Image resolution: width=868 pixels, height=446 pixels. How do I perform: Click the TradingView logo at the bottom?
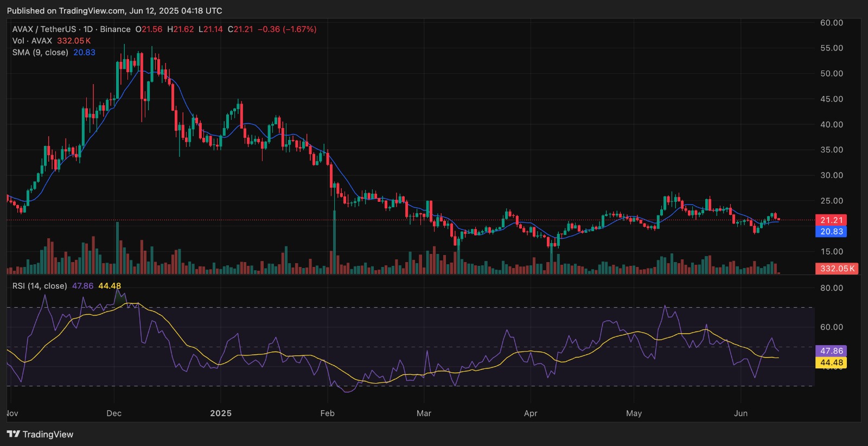pos(40,434)
